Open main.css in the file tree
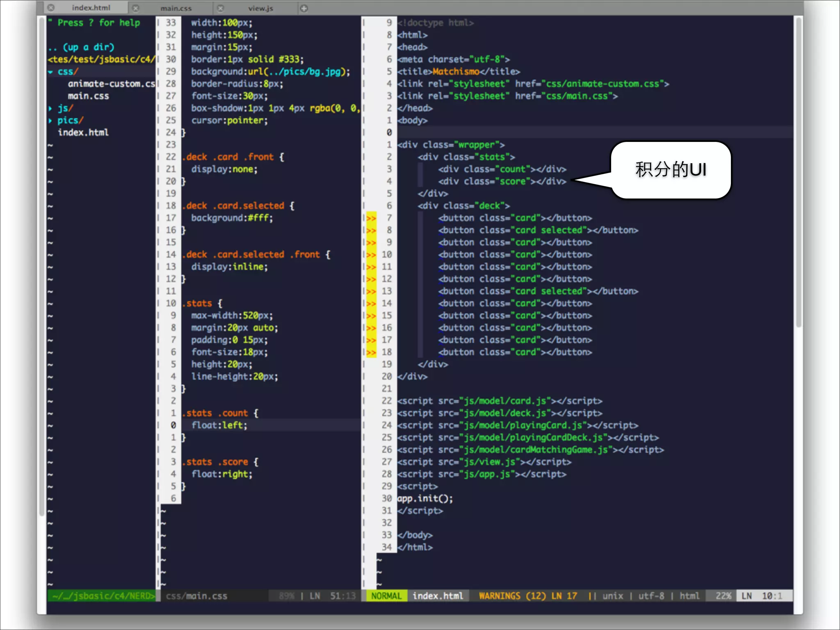Image resolution: width=840 pixels, height=630 pixels. (88, 96)
